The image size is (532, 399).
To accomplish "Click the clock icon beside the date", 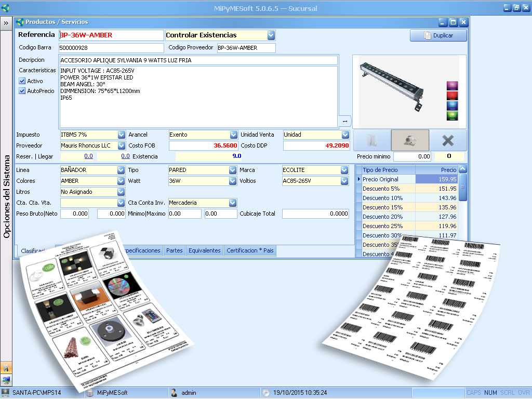I will coord(266,393).
